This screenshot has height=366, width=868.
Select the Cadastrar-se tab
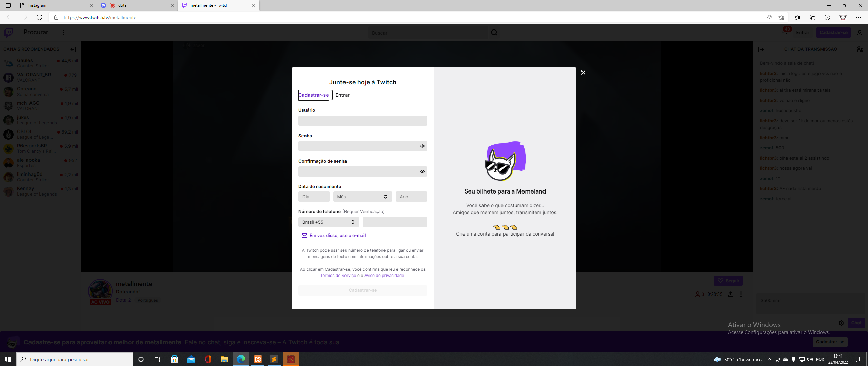click(314, 95)
